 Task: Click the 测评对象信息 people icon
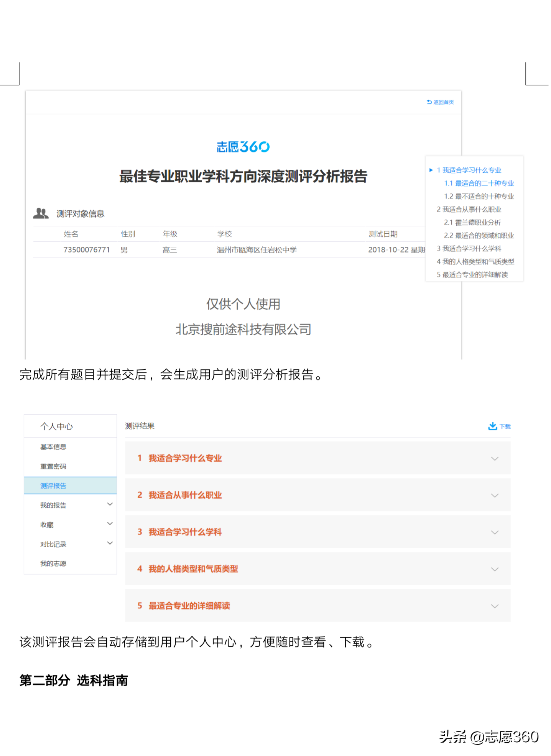[x=41, y=214]
